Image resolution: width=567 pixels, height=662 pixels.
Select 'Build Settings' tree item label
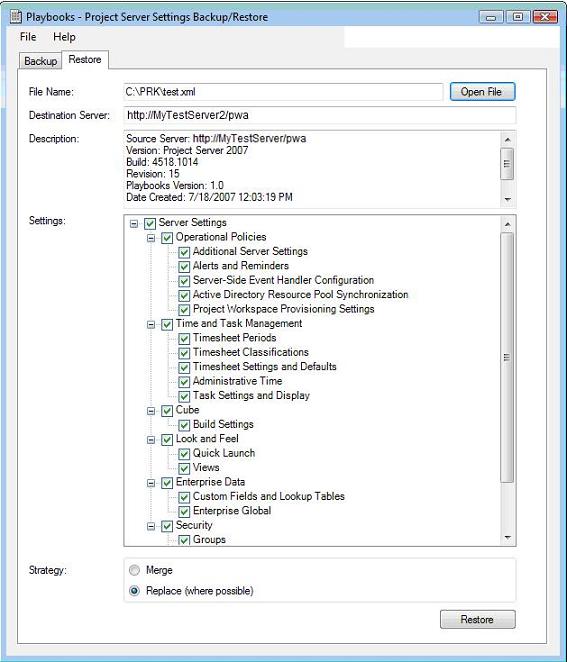[223, 424]
